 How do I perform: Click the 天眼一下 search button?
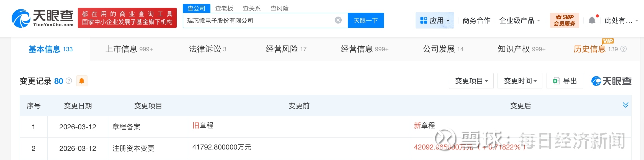coord(365,20)
